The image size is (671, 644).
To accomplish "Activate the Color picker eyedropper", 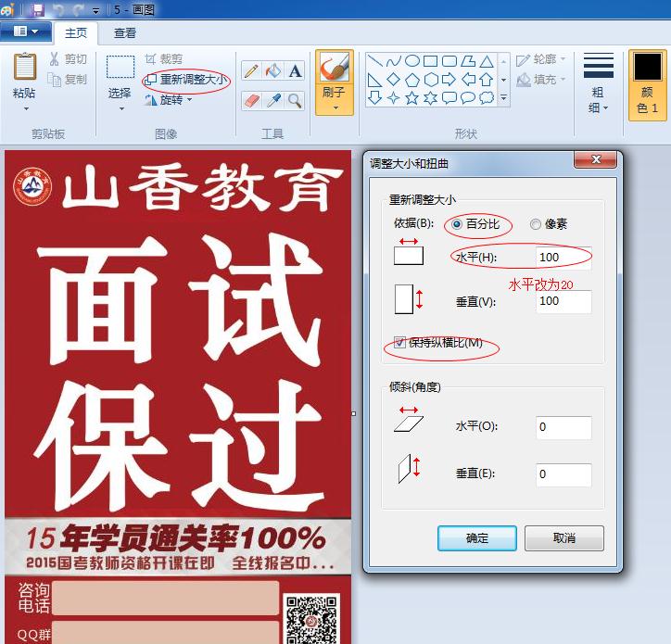I will pos(273,101).
